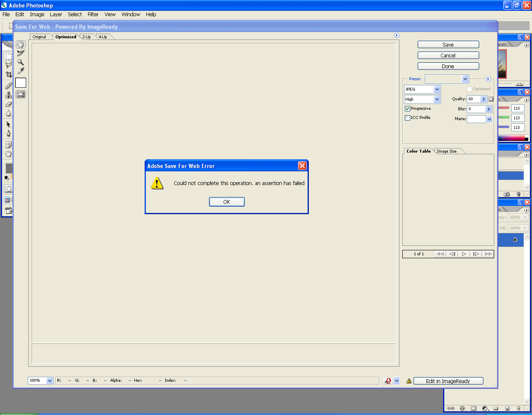Image resolution: width=532 pixels, height=415 pixels.
Task: Go to the next animation frame
Action: tap(476, 254)
